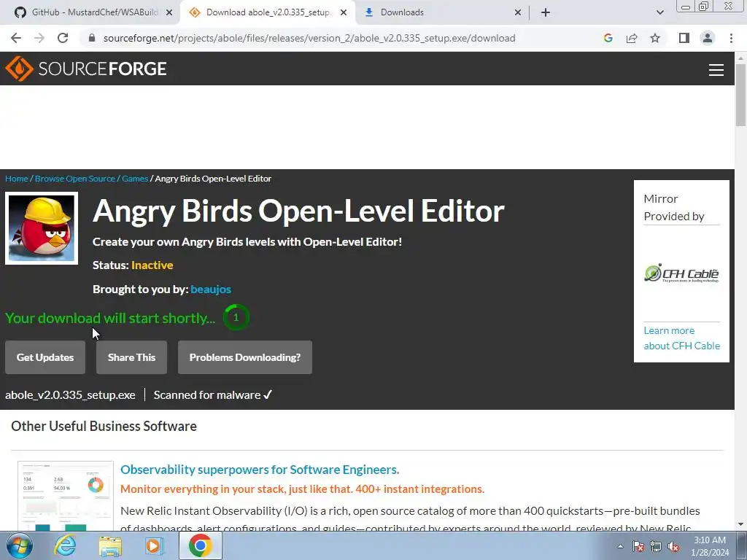
Task: Click the Inactive status text
Action: [x=152, y=265]
